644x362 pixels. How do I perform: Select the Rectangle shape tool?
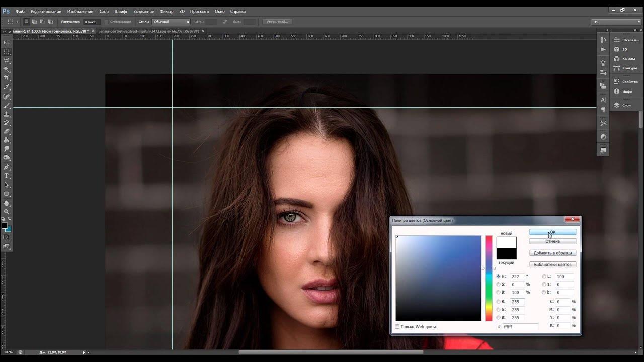pyautogui.click(x=7, y=194)
